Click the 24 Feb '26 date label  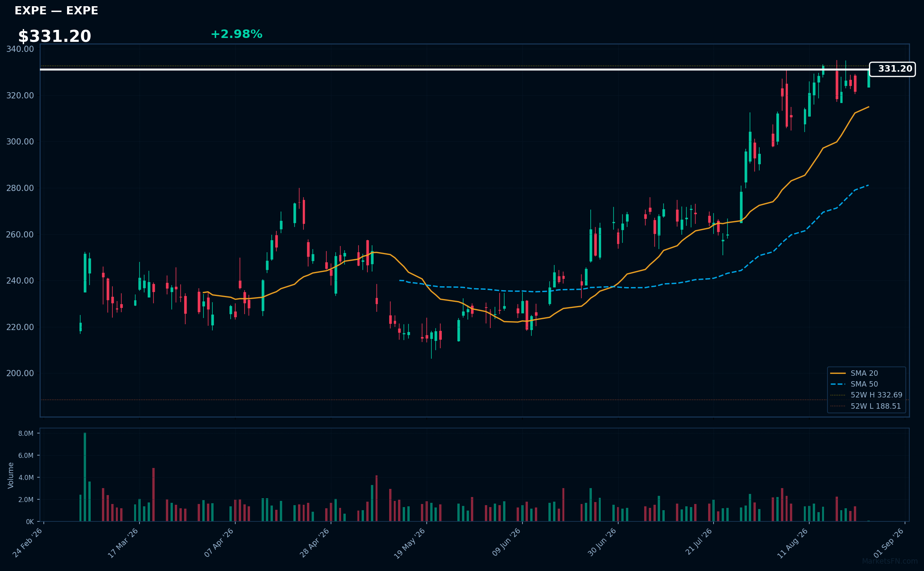tap(28, 543)
